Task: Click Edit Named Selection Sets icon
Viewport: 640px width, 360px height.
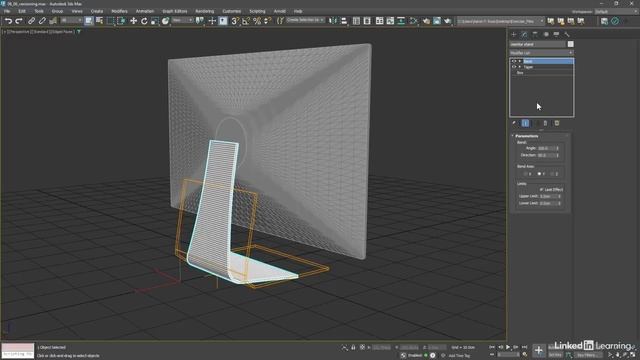Action: pos(280,21)
